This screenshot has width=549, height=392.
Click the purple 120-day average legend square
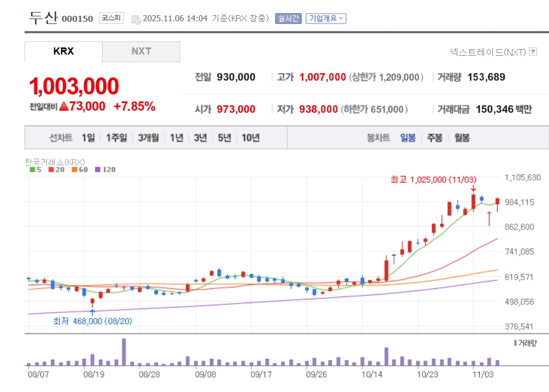(98, 170)
